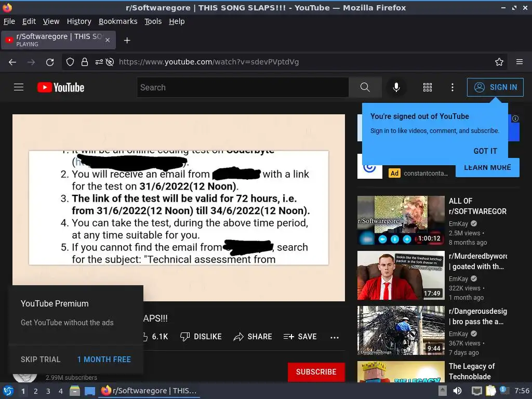Reload the current page
Image resolution: width=532 pixels, height=399 pixels.
tap(50, 62)
